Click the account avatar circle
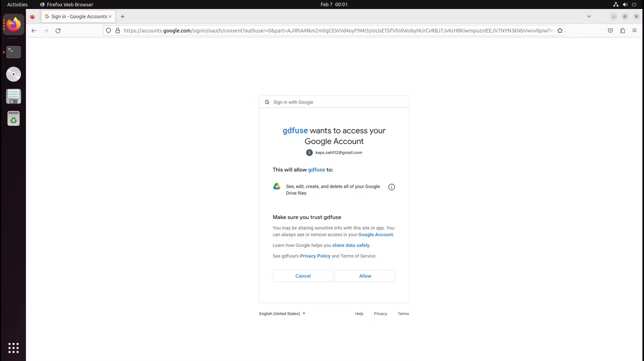The width and height of the screenshot is (644, 361). [x=309, y=153]
